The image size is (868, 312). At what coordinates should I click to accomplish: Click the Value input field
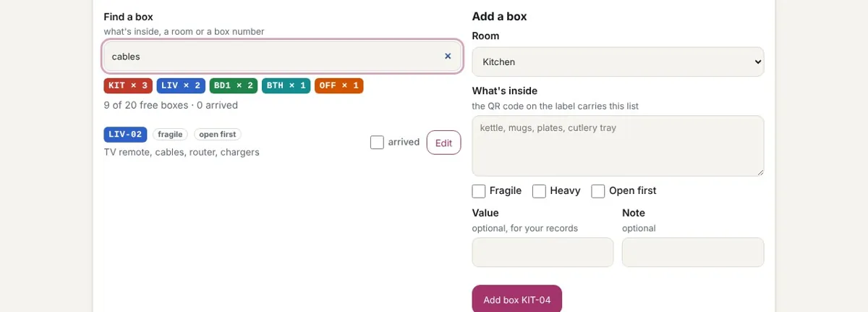click(542, 253)
